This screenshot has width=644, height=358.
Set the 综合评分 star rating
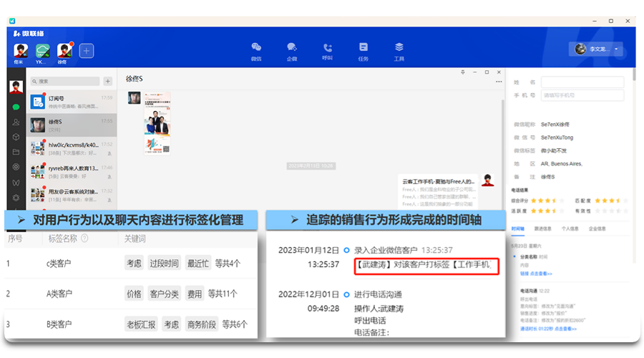(x=541, y=201)
